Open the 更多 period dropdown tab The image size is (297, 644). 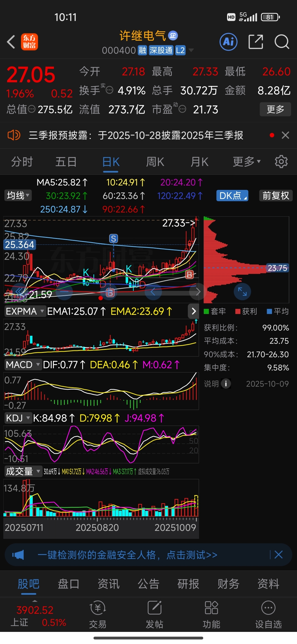coord(247,162)
